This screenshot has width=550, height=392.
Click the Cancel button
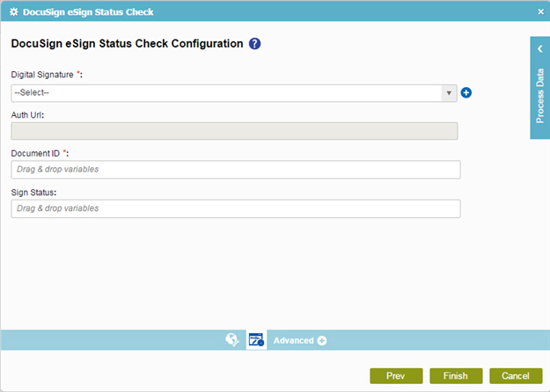pos(516,376)
